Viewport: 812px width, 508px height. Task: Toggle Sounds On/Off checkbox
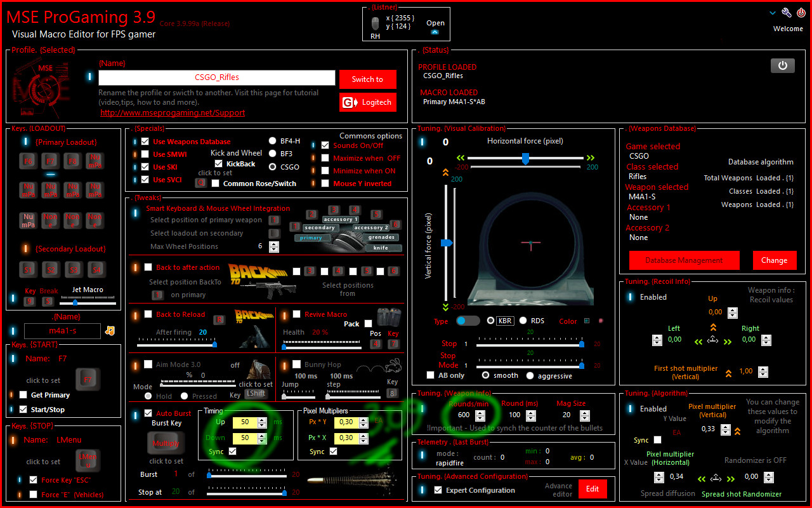(x=325, y=145)
